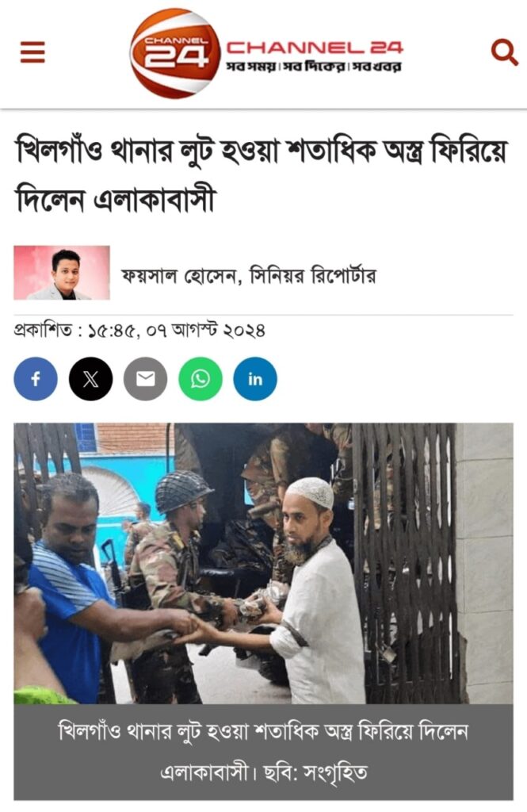
Task: Share the article on WhatsApp
Action: coord(200,379)
